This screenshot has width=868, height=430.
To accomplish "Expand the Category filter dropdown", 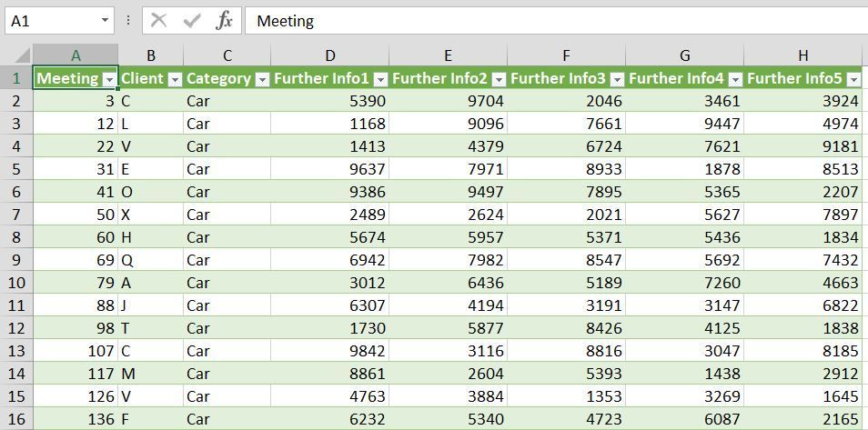I will pos(262,79).
